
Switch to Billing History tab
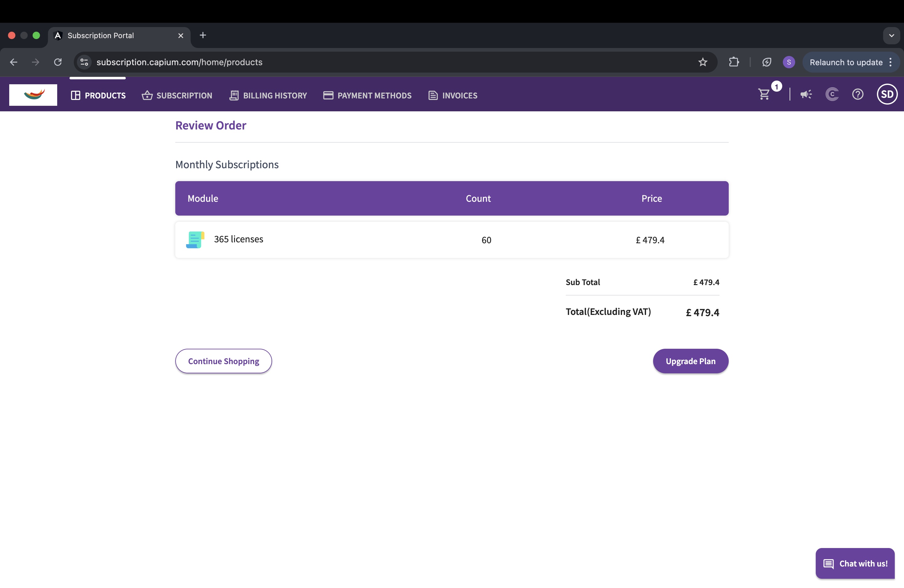(x=268, y=95)
